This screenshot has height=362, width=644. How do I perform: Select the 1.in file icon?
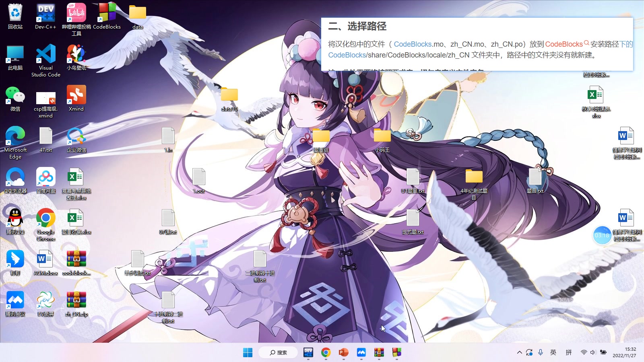click(168, 140)
